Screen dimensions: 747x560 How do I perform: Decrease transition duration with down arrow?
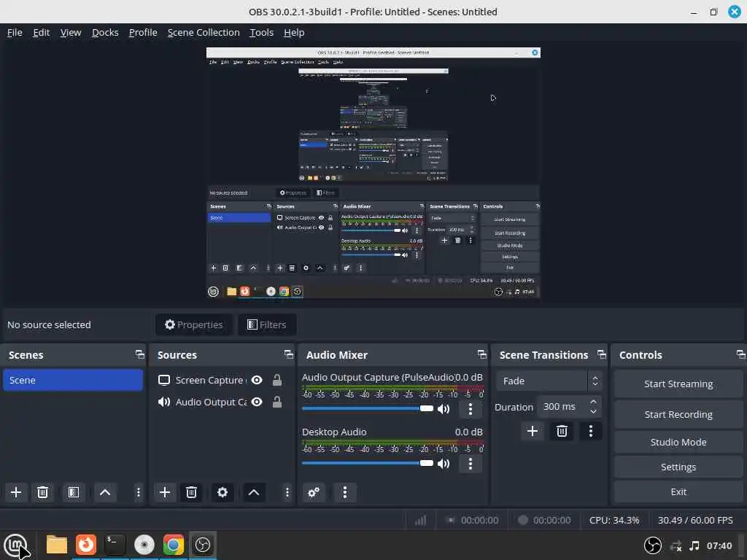(x=593, y=411)
